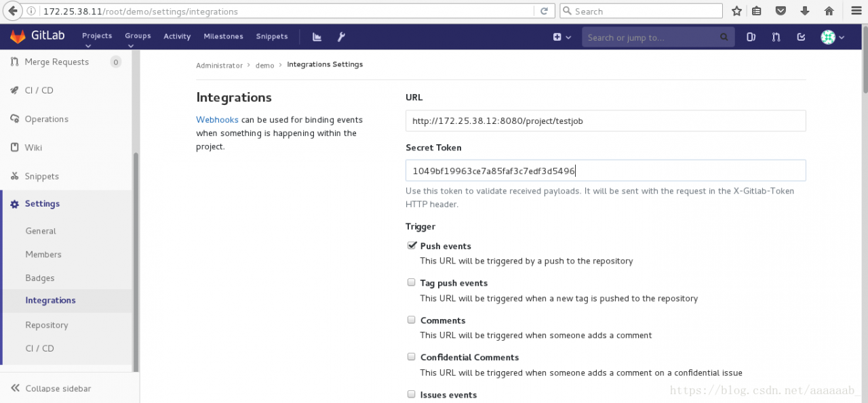Click into the webhook URL field
868x403 pixels.
(x=606, y=121)
